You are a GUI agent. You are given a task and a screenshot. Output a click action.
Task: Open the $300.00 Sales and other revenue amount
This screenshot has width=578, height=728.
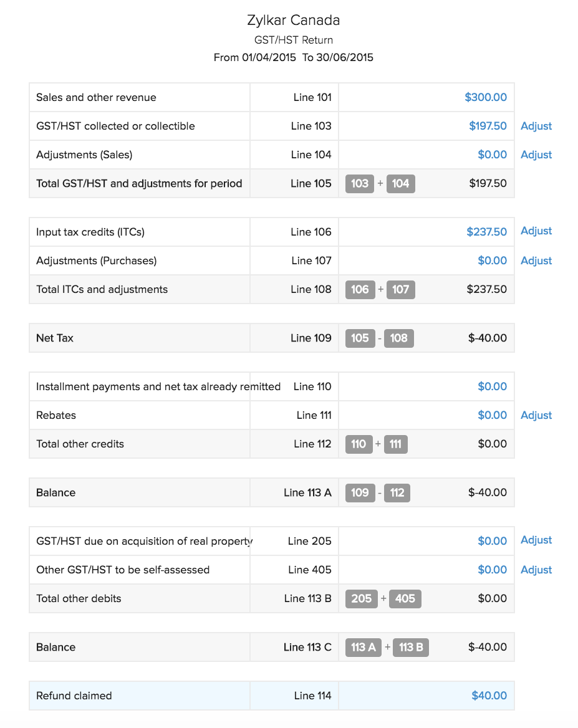[486, 97]
